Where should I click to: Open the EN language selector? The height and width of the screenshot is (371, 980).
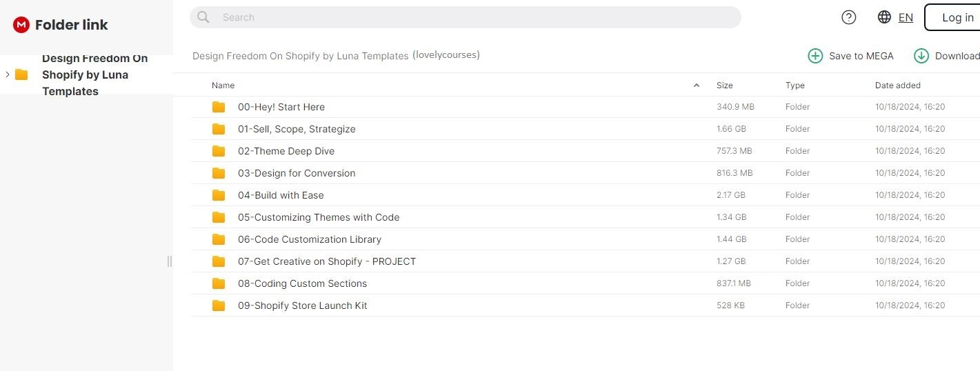coord(906,18)
